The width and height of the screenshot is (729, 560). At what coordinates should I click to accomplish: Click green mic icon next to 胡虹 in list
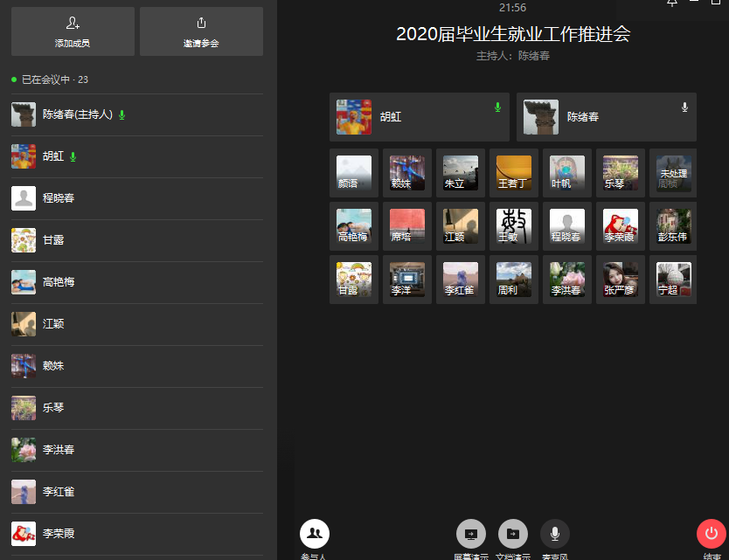73,157
